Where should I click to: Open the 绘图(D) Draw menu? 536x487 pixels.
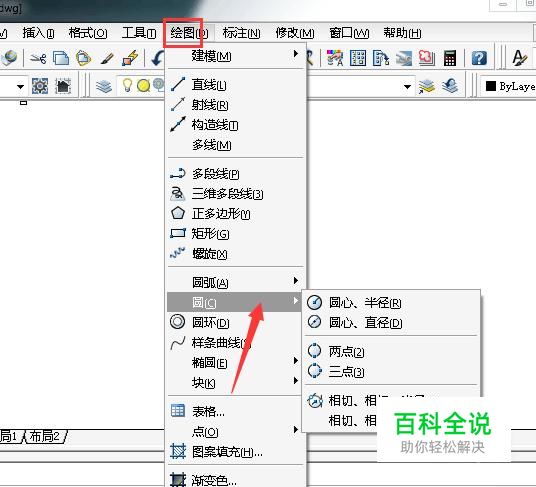coord(189,33)
